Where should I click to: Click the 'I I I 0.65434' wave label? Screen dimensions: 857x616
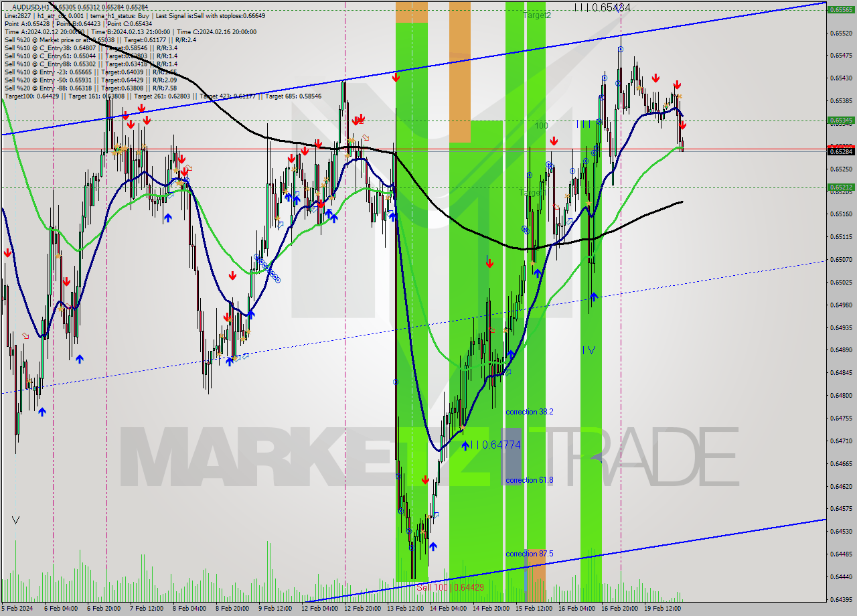click(603, 7)
